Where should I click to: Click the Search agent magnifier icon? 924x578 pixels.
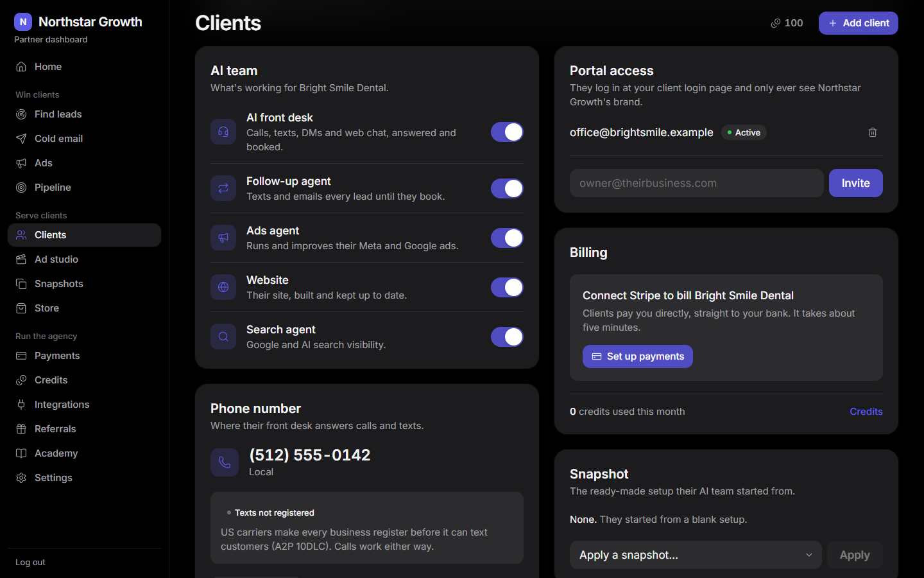coord(223,337)
